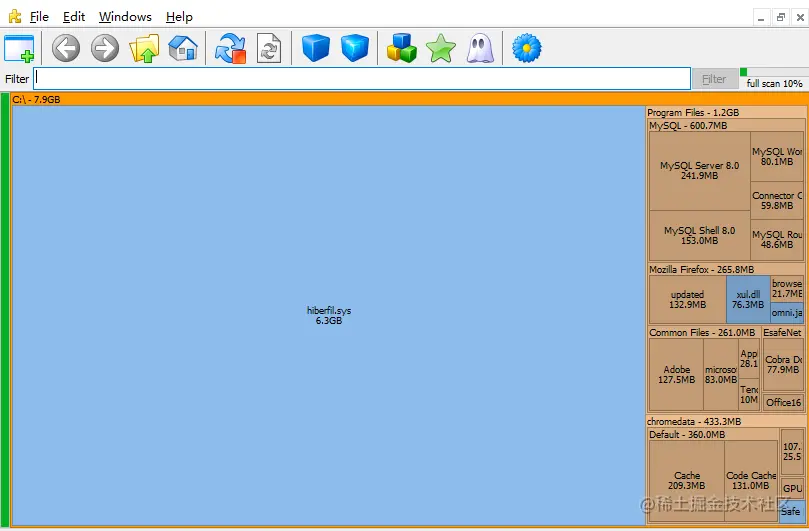Screen dimensions: 809x531
Task: Select the Common Files - 261.0MB header
Action: coord(704,332)
